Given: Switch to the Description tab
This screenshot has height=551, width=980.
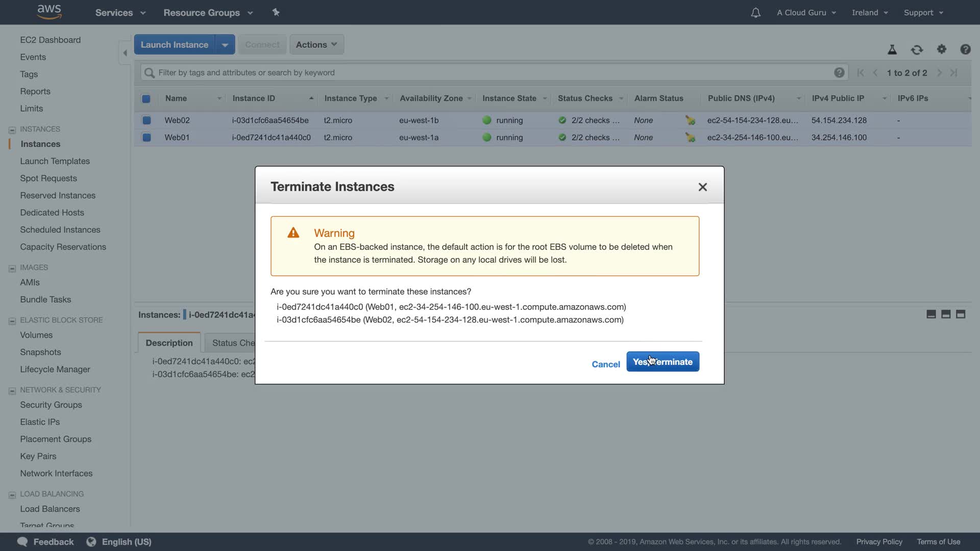Looking at the screenshot, I should pyautogui.click(x=169, y=343).
